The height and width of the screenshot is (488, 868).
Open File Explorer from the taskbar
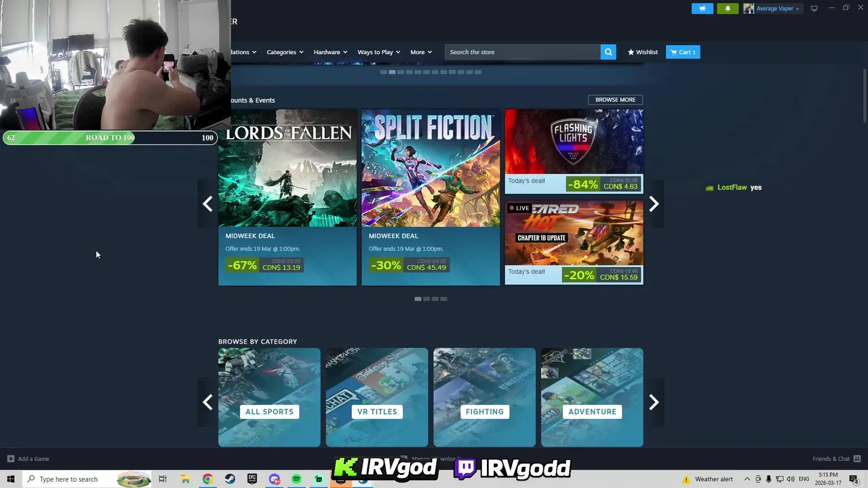(x=185, y=479)
